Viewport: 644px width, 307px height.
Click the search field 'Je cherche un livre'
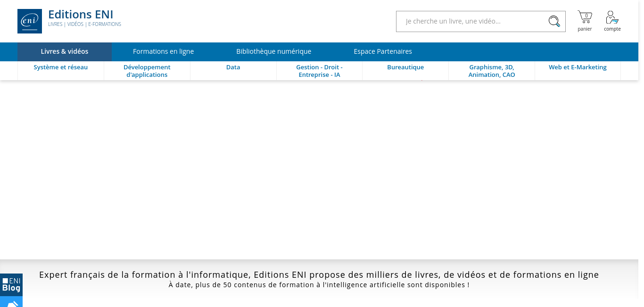(481, 21)
